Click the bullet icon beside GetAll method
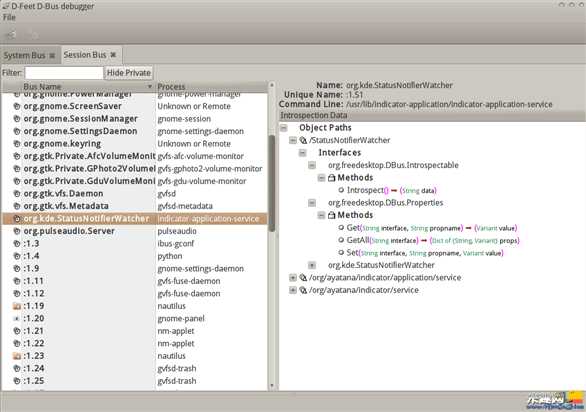This screenshot has width=586, height=412. [x=341, y=240]
